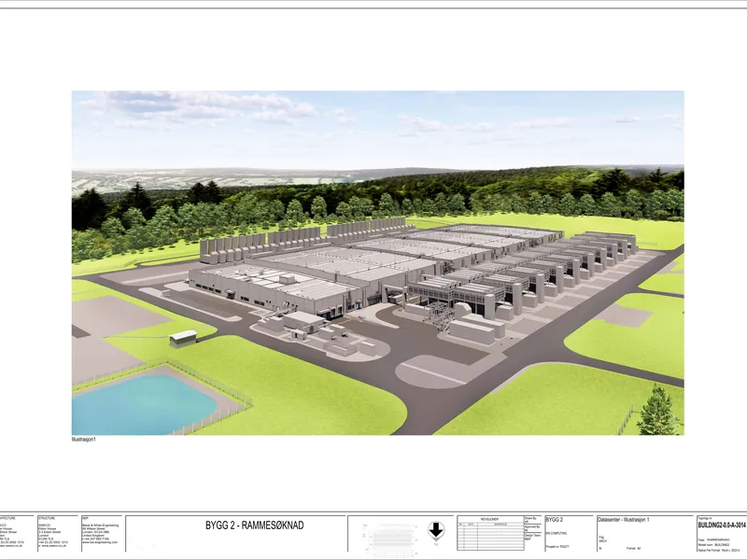
Task: Click the Datasenter - Illustrasjon 1 title
Action: [624, 520]
